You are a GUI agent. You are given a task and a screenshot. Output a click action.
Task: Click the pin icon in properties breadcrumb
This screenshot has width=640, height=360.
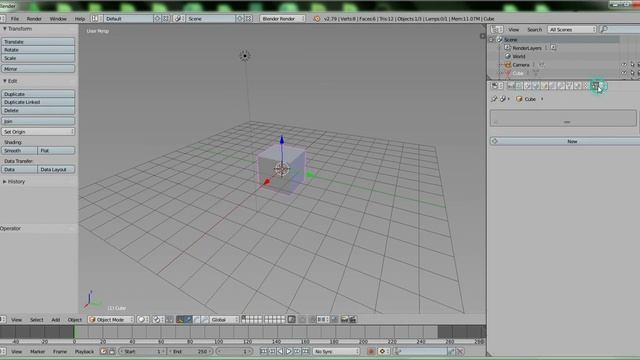[x=494, y=99]
